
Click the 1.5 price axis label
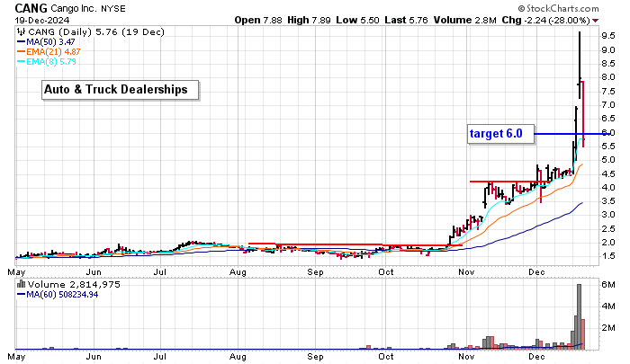(608, 256)
